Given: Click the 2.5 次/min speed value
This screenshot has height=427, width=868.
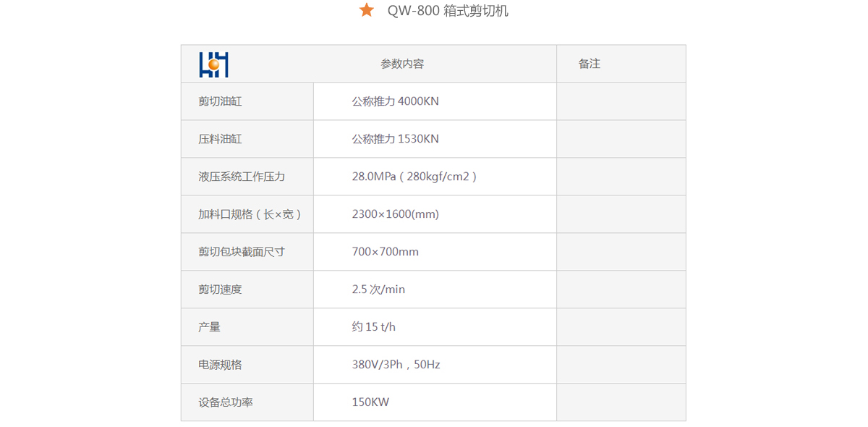Looking at the screenshot, I should pos(378,289).
